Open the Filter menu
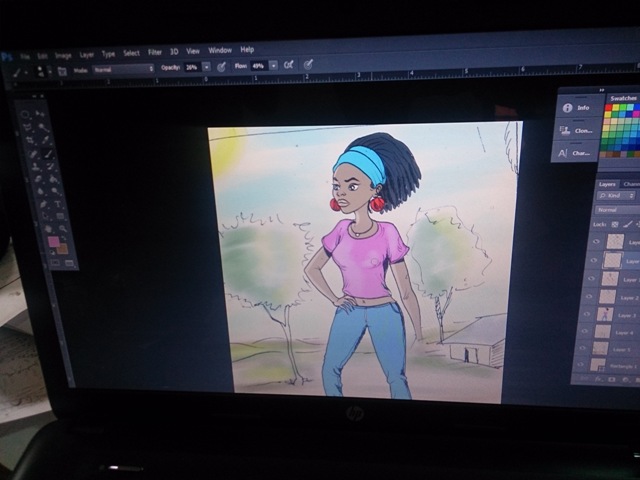640x480 pixels. (155, 52)
